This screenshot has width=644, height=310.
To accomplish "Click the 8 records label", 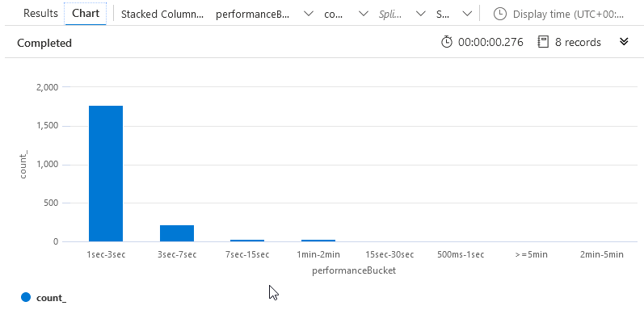I will pyautogui.click(x=578, y=42).
